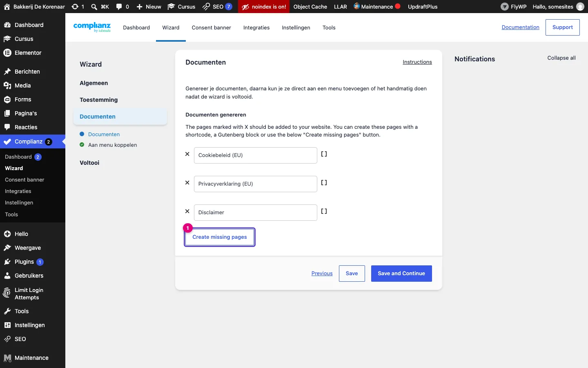Image resolution: width=588 pixels, height=368 pixels.
Task: Click into the Cookiebeleid (EU) title field
Action: [x=256, y=155]
